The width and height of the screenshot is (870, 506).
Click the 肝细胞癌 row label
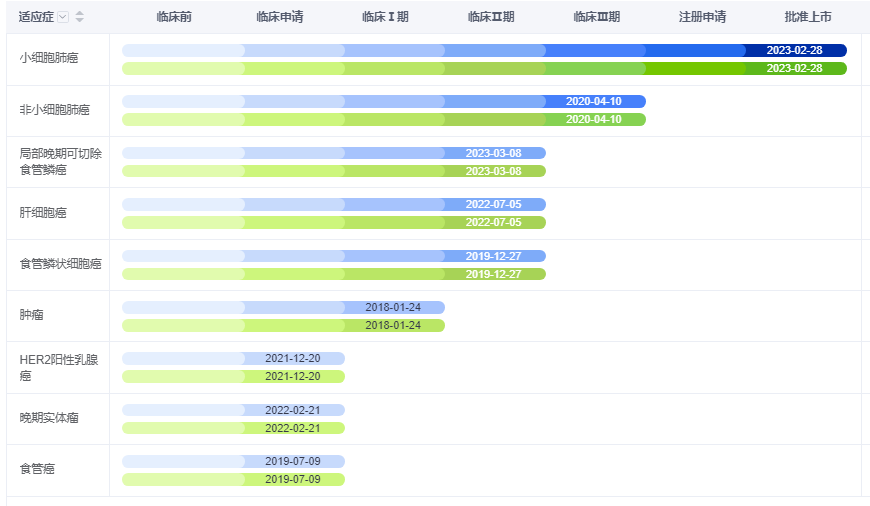pos(43,213)
